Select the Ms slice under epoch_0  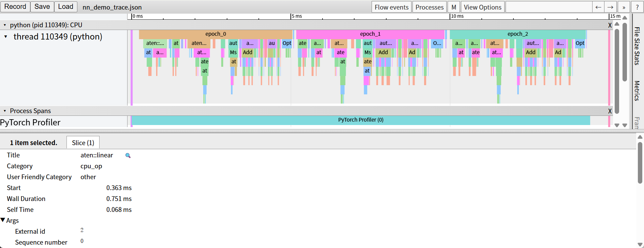[x=233, y=52]
